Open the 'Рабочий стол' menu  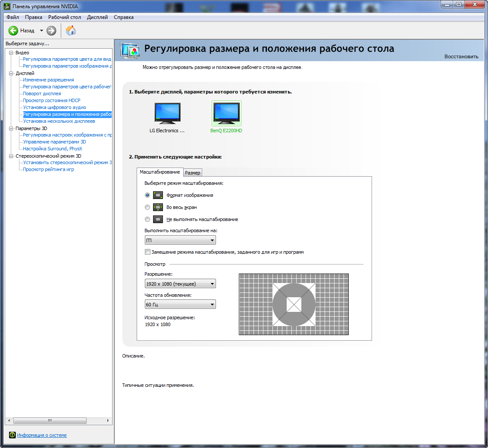(65, 17)
